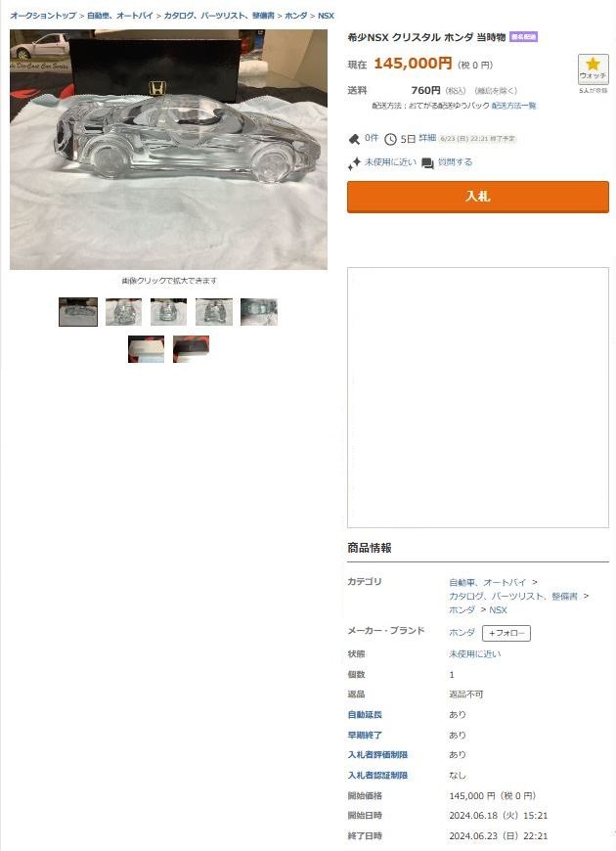Open the 配送方法一覧 link
Screen dimensions: 616x851
[513, 106]
